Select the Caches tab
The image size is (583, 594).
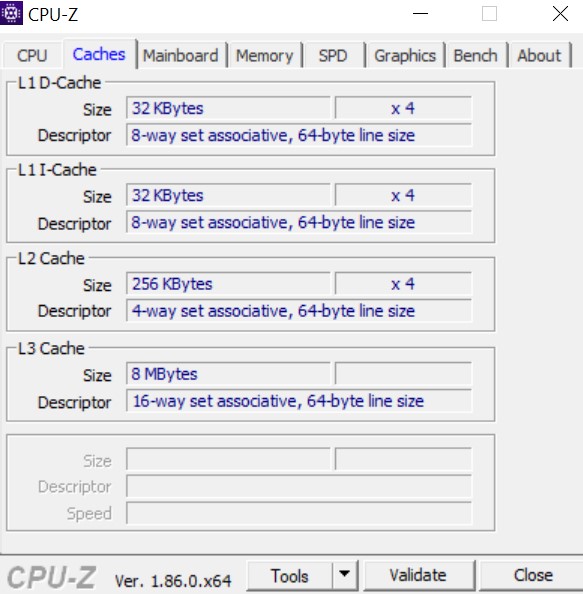pyautogui.click(x=99, y=54)
